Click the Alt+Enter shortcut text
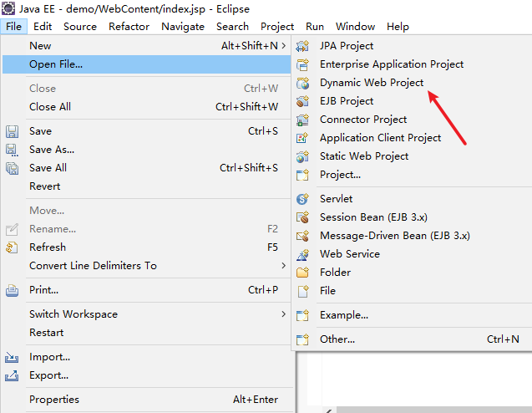The image size is (532, 413). [x=256, y=400]
